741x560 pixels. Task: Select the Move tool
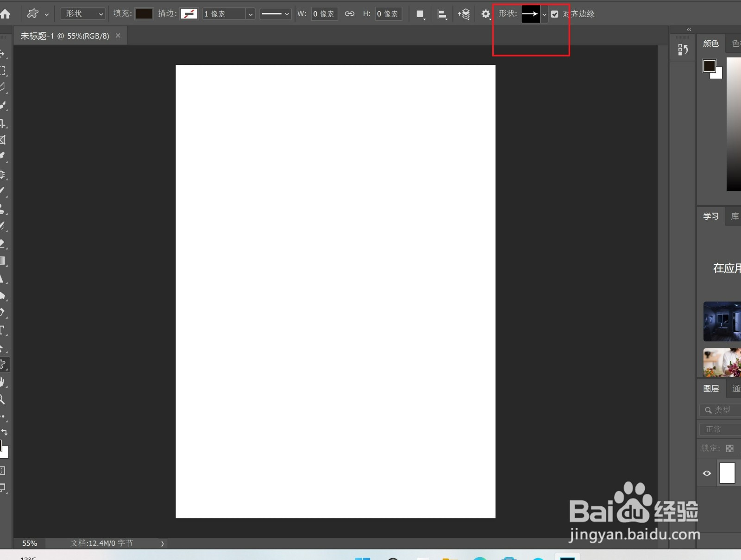pyautogui.click(x=3, y=53)
